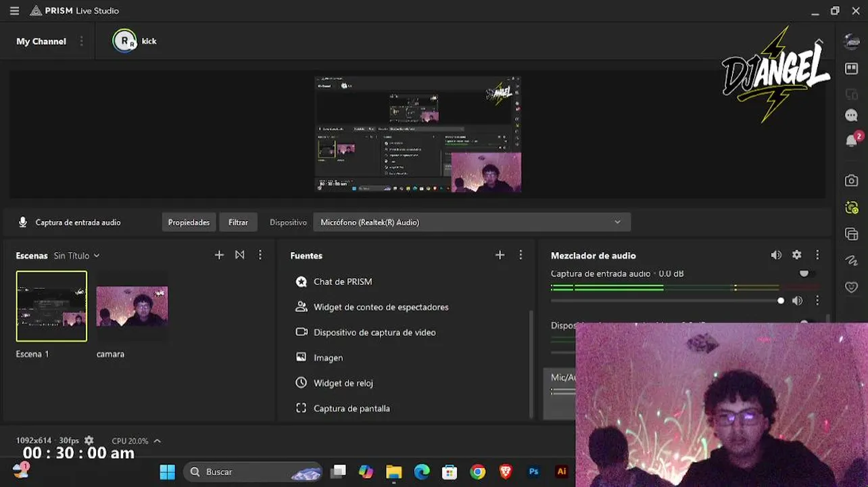Open the chat bubble icon in right sidebar
The width and height of the screenshot is (868, 487).
click(852, 116)
